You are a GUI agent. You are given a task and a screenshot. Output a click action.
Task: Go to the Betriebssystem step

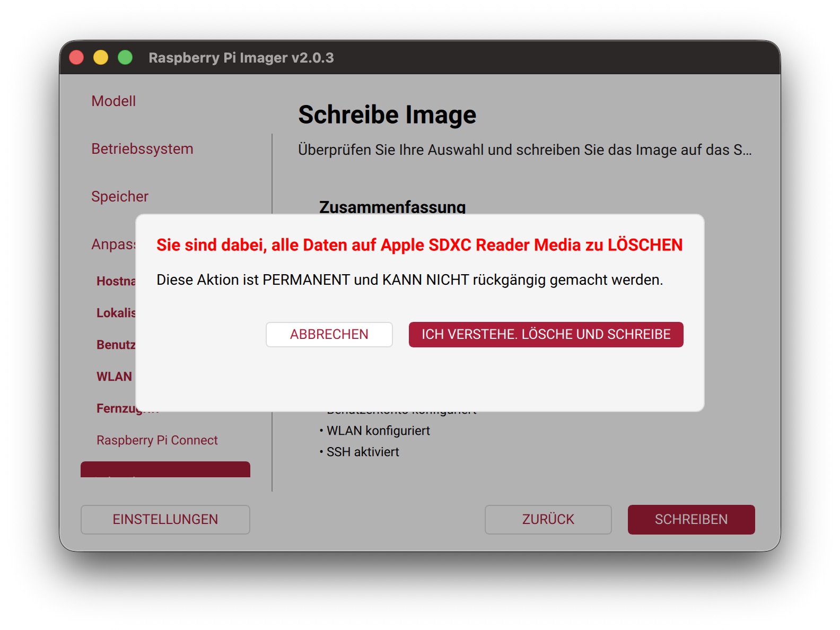point(142,149)
